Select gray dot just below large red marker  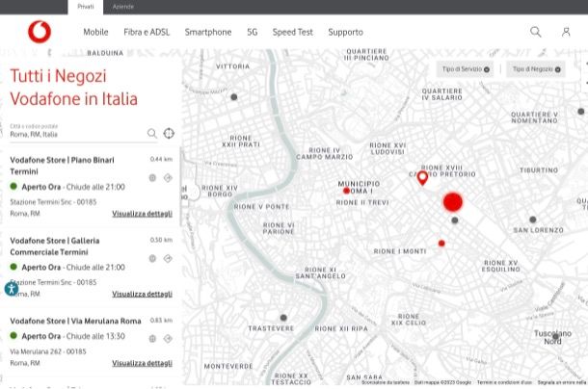pyautogui.click(x=455, y=220)
